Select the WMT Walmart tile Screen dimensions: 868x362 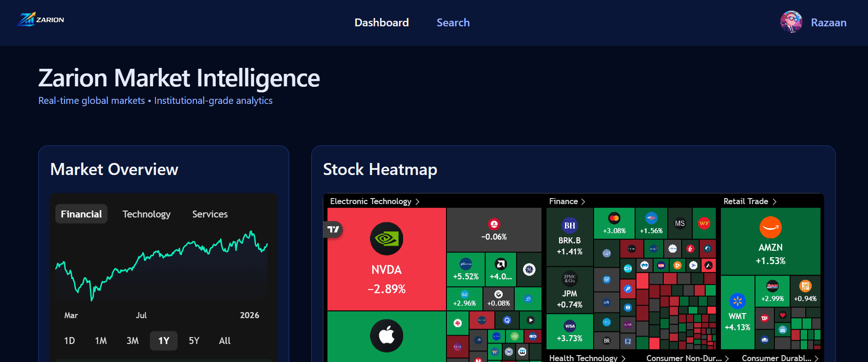click(x=737, y=313)
